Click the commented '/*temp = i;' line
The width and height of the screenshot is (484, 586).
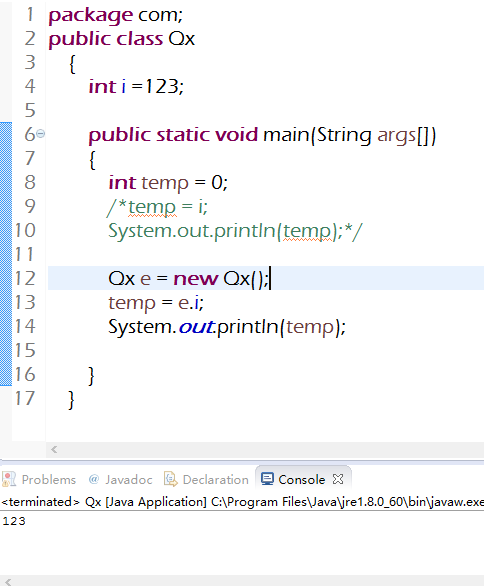coord(157,207)
